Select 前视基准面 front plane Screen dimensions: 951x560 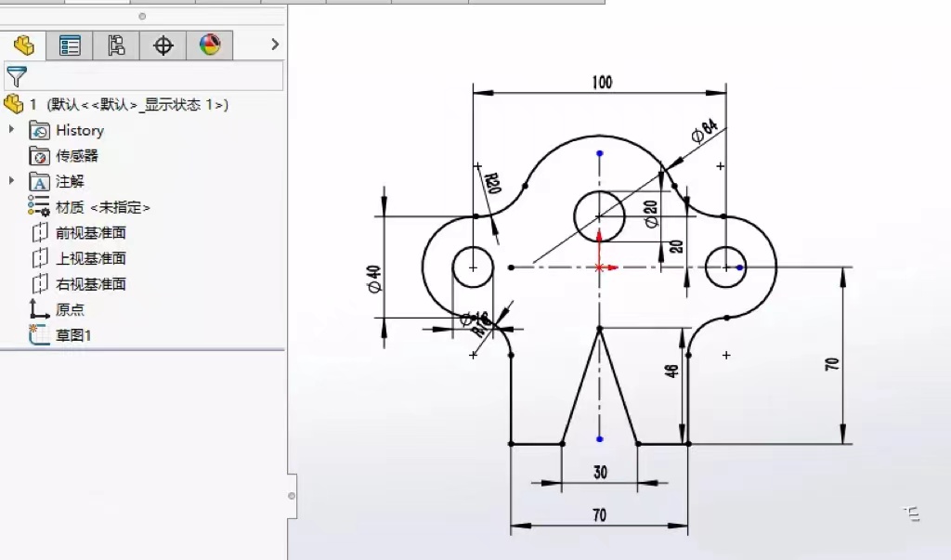pos(91,233)
